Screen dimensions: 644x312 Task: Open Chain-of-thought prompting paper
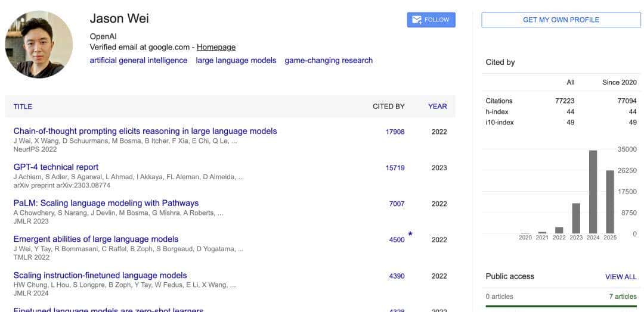tap(145, 131)
